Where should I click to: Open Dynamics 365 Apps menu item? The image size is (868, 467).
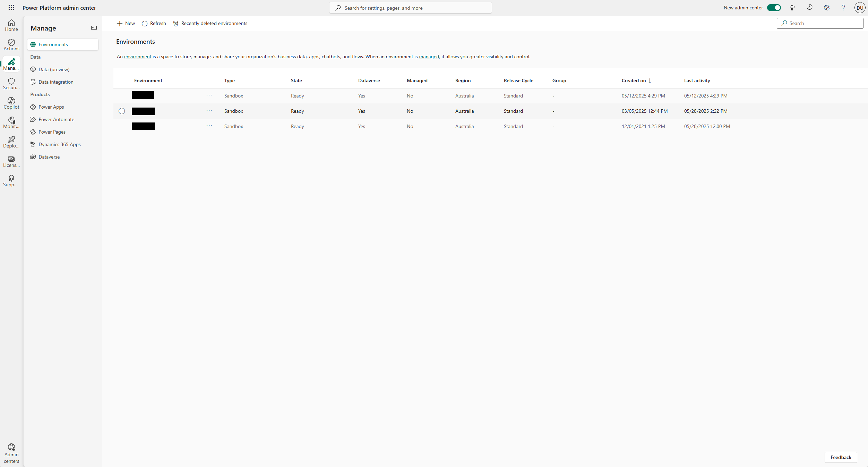59,144
